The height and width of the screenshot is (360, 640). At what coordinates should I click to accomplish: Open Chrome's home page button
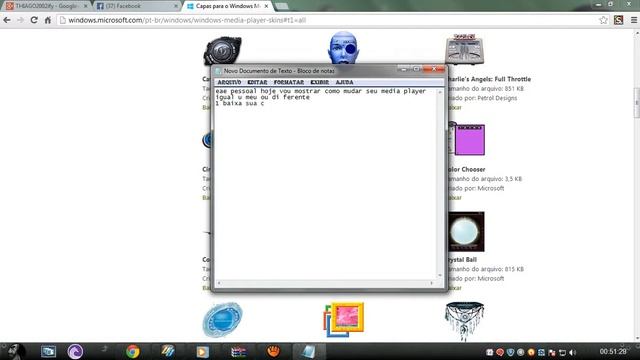(x=48, y=20)
